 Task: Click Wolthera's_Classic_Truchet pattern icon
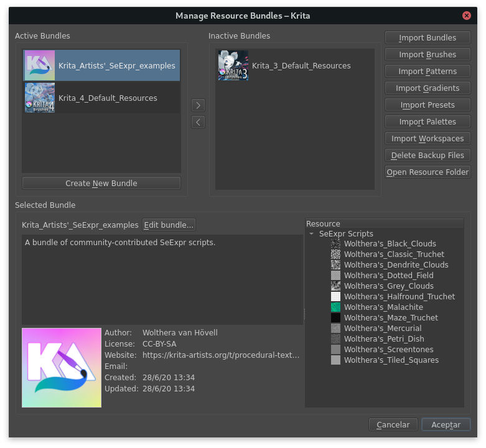point(336,254)
